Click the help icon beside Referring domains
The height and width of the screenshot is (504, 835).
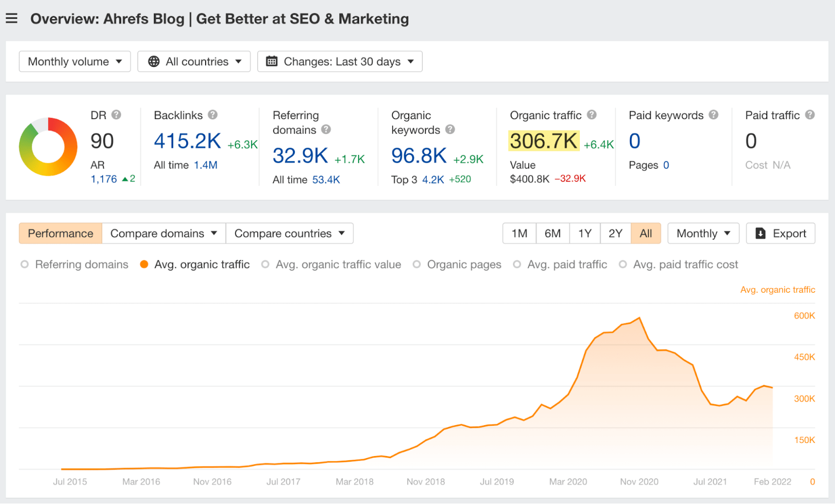click(x=326, y=129)
